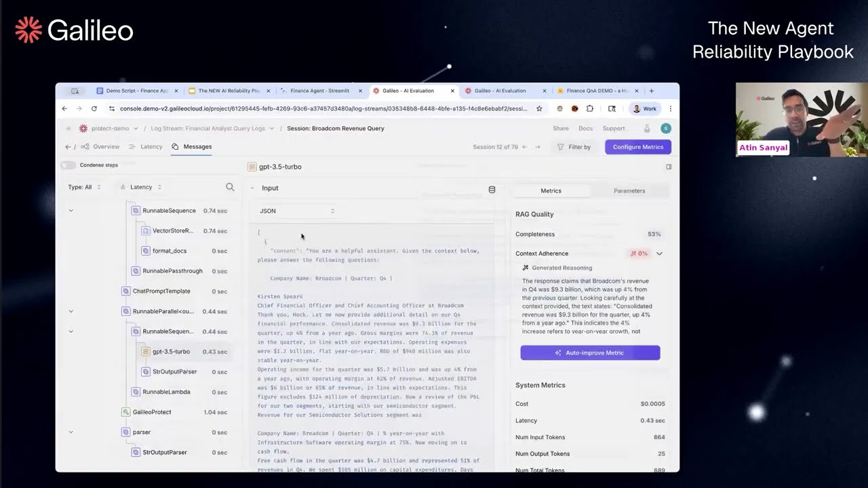Click search magnifier in trace panel
Screen dimensions: 868x488
(x=230, y=187)
